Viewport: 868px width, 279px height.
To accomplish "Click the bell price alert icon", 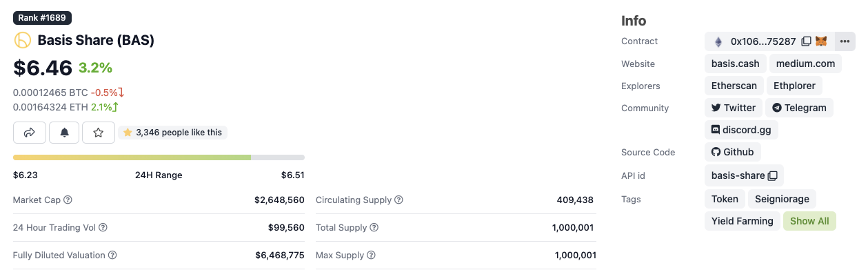I will pos(64,133).
